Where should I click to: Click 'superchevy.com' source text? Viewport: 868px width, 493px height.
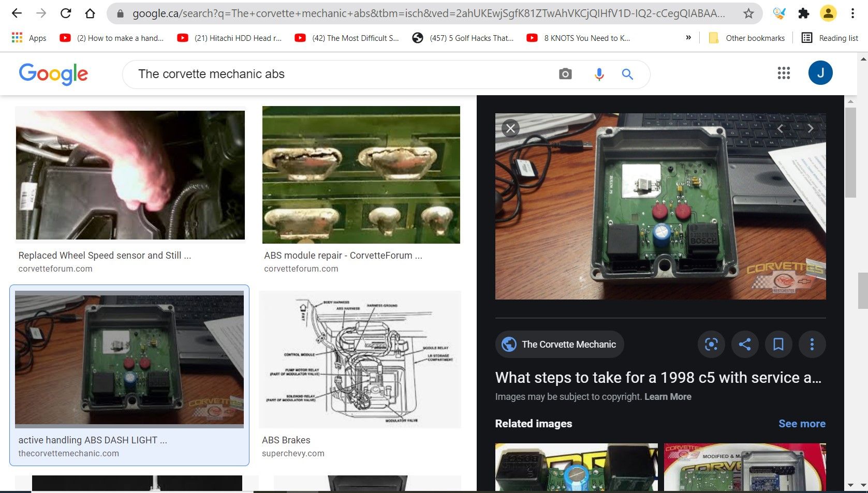(293, 453)
